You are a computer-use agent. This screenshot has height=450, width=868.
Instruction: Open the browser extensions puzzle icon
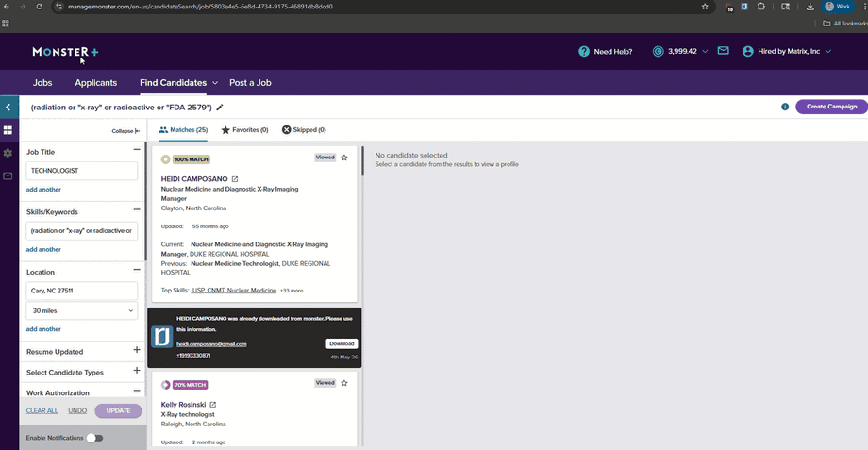click(761, 7)
